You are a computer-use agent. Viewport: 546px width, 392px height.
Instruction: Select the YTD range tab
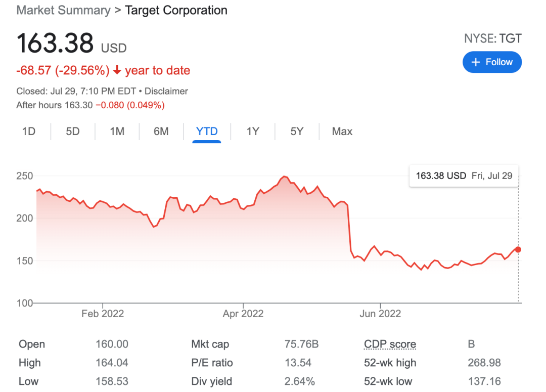207,132
